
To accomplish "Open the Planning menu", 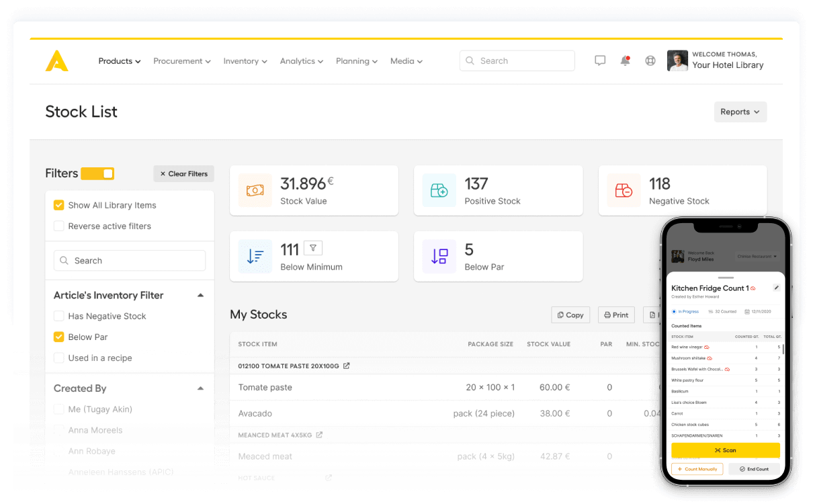I will [356, 60].
